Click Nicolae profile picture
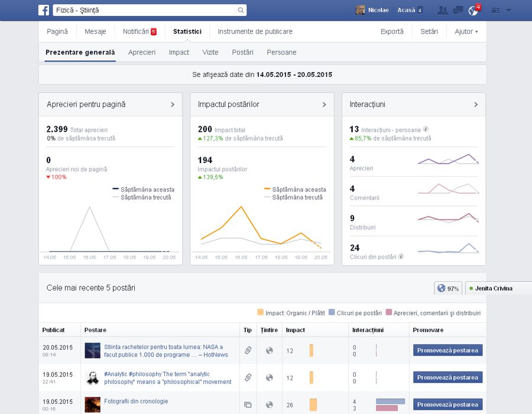 [x=360, y=10]
